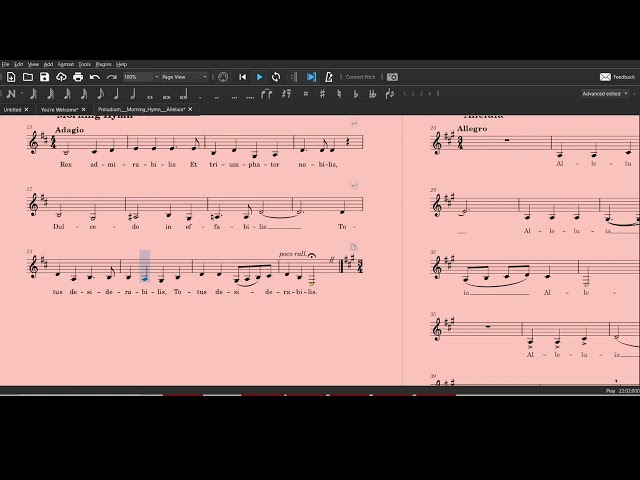640x480 pixels.
Task: Open zoom level 100% dropdown
Action: tap(141, 77)
